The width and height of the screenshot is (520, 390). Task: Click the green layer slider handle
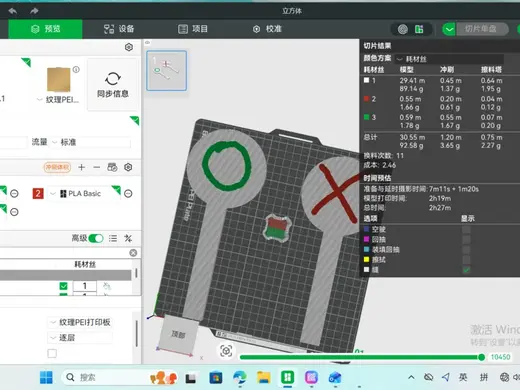481,357
